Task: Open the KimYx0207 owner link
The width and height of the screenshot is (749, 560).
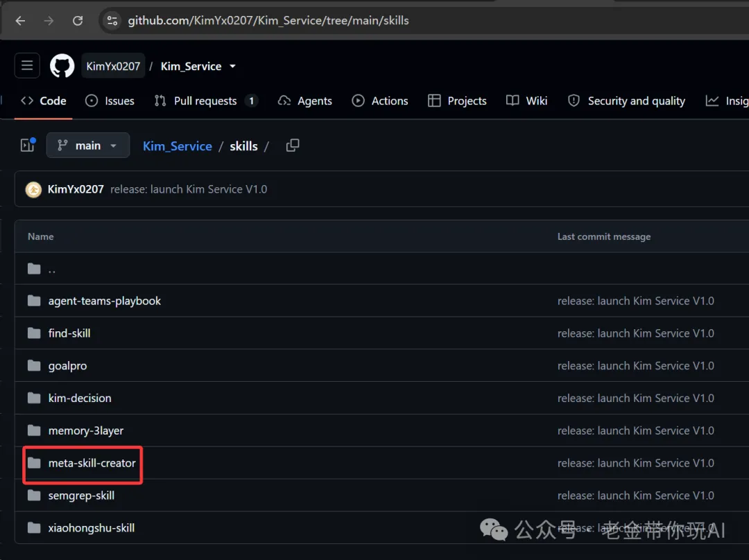Action: [x=113, y=66]
